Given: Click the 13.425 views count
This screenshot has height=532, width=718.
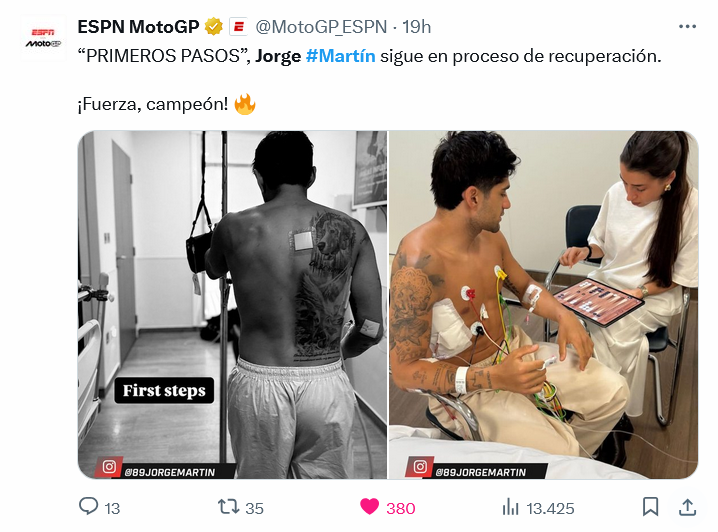Looking at the screenshot, I should tap(550, 509).
